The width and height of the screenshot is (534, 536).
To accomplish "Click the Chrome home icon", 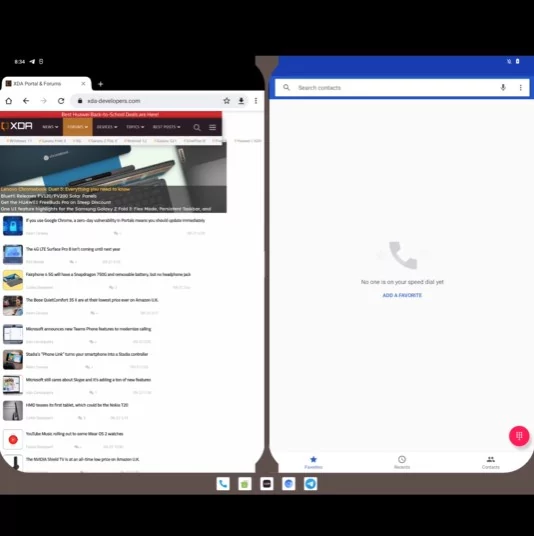I will point(9,101).
